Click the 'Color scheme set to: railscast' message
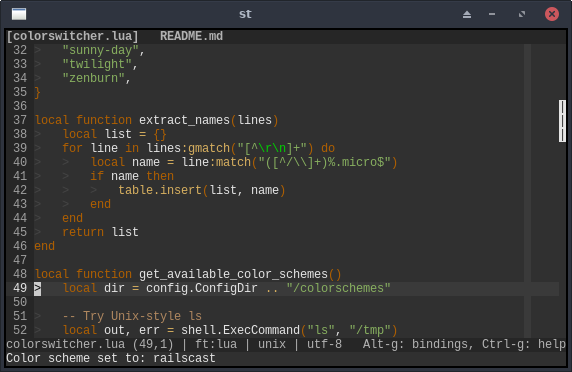This screenshot has width=572, height=372. 111,358
